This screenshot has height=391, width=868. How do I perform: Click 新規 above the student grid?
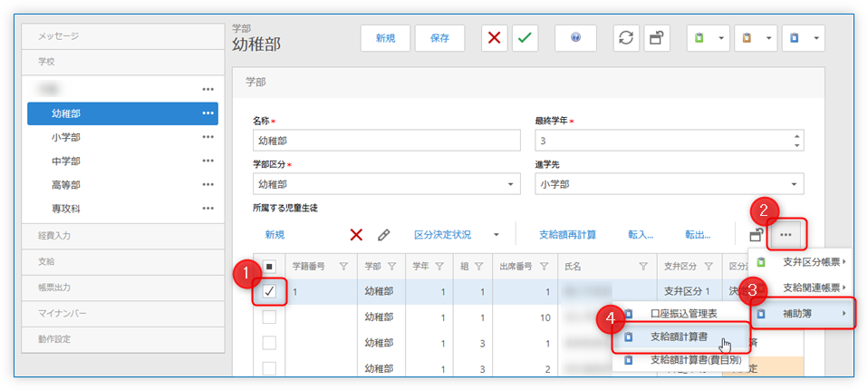click(275, 235)
